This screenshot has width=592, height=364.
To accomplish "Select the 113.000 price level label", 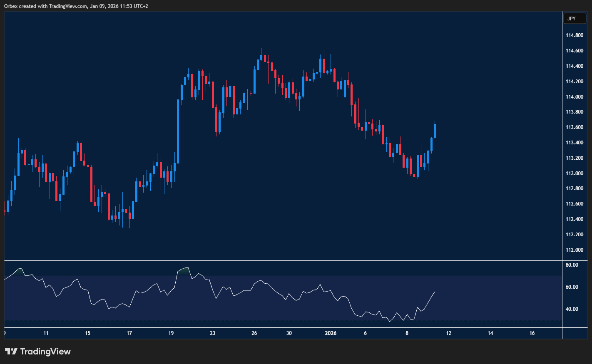I will point(574,173).
